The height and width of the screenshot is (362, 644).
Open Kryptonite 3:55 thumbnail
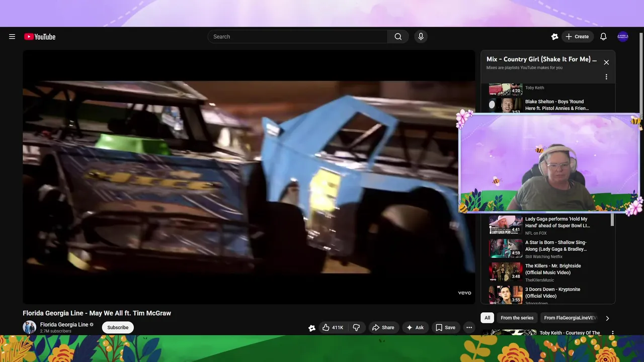[506, 295]
